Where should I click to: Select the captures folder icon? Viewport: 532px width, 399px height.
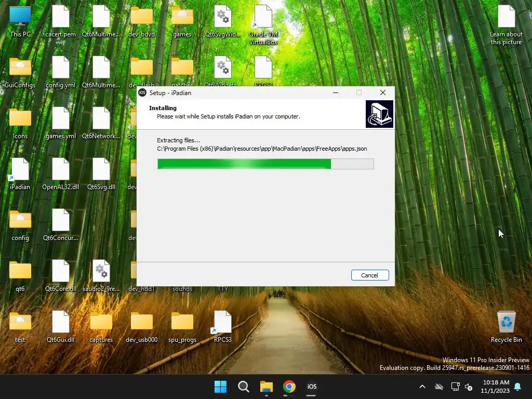pos(101,327)
